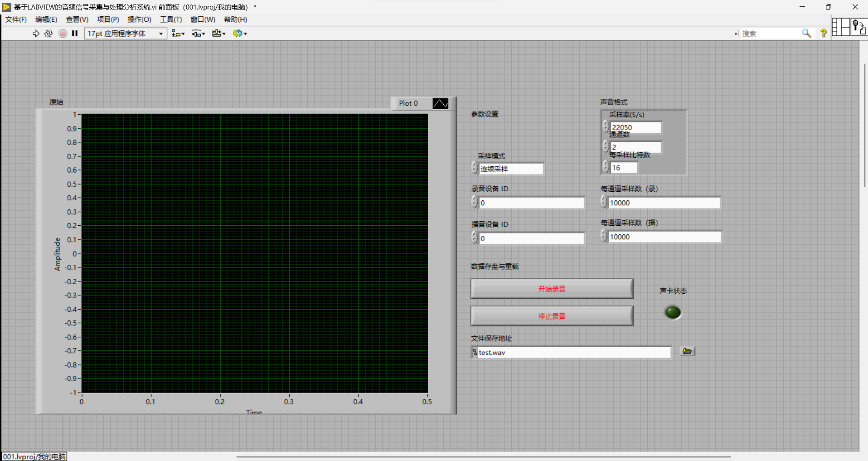Step the 每通道采样数 (播) arrows
Viewport: 868px width, 461px height.
(603, 235)
